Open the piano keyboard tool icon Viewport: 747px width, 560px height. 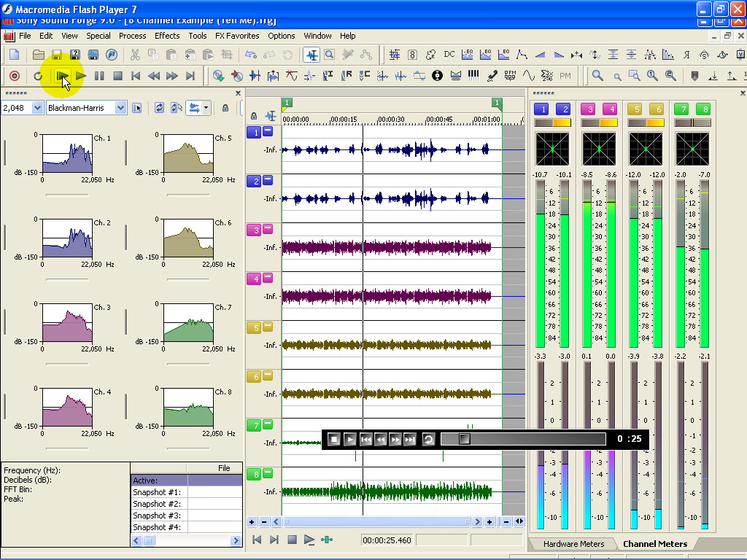pyautogui.click(x=473, y=76)
